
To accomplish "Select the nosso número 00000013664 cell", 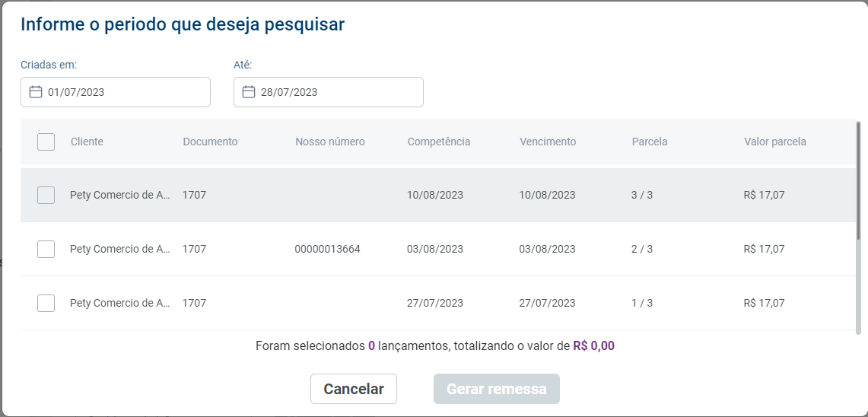I will (x=327, y=249).
